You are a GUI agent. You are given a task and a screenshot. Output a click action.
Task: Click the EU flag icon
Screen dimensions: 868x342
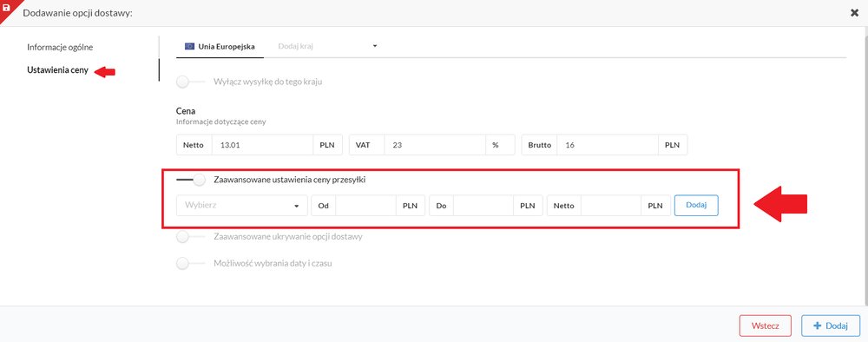190,47
